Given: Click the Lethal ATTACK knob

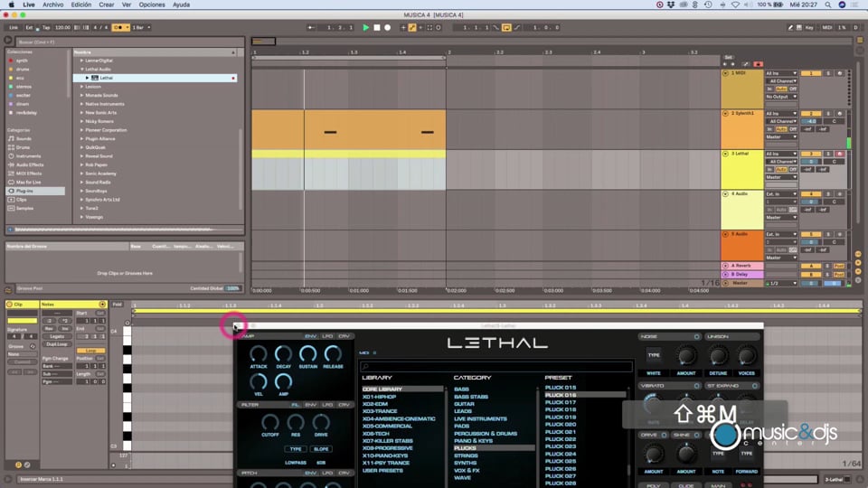Looking at the screenshot, I should 258,353.
